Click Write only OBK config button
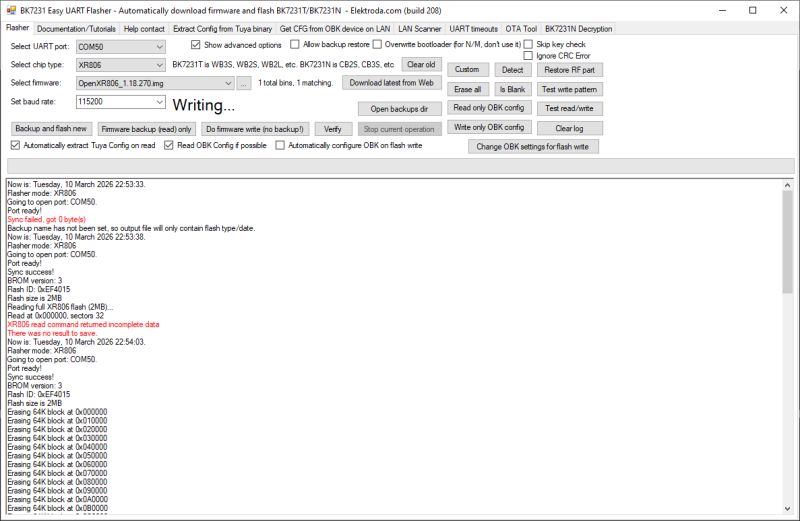 pos(489,127)
